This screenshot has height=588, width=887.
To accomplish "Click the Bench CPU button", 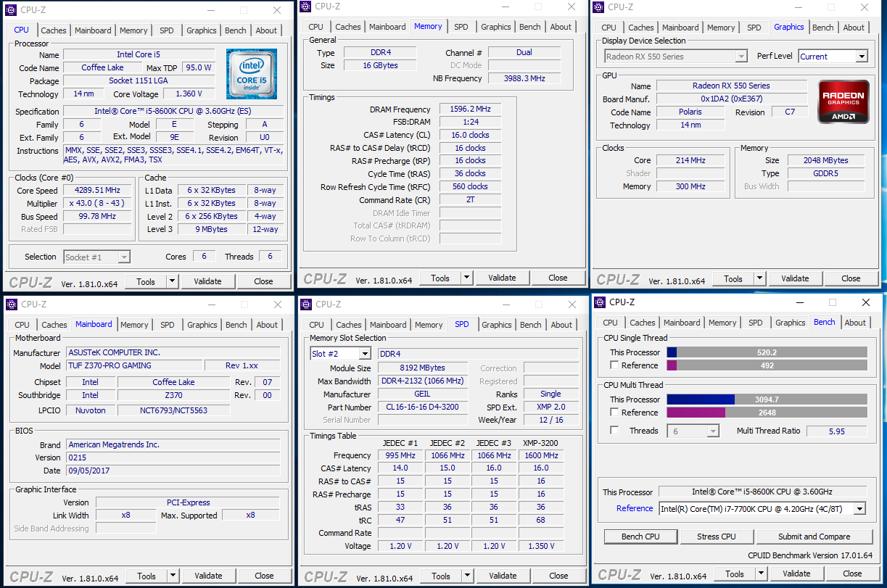I will coord(641,537).
